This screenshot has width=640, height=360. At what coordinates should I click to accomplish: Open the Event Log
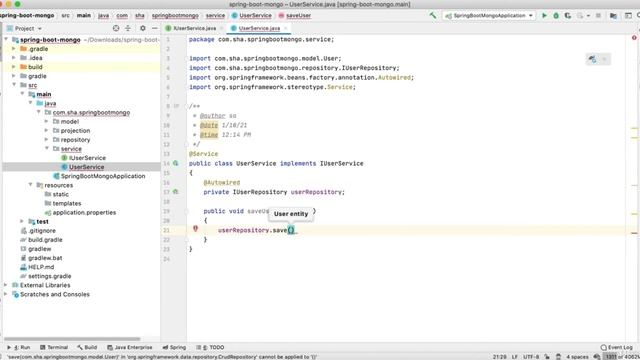click(616, 347)
